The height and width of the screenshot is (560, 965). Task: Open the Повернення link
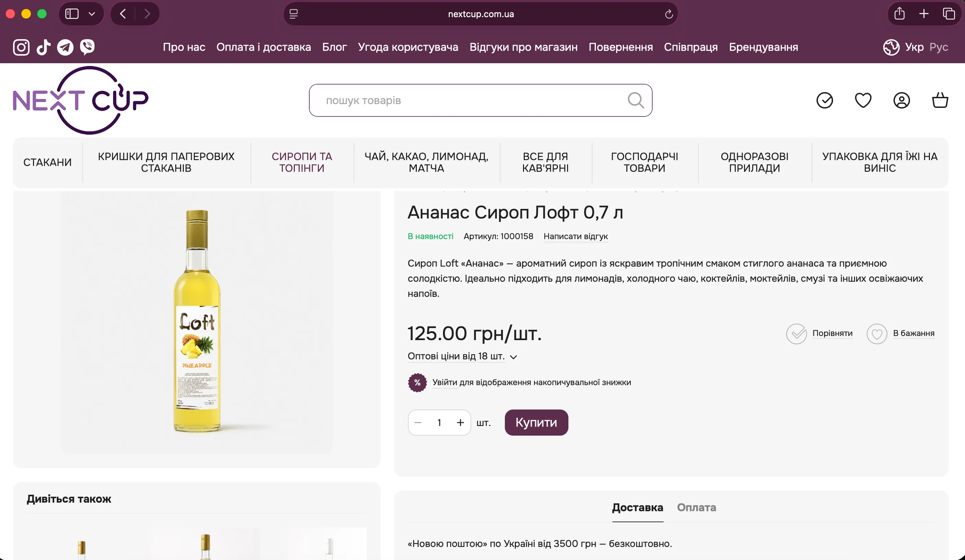620,47
